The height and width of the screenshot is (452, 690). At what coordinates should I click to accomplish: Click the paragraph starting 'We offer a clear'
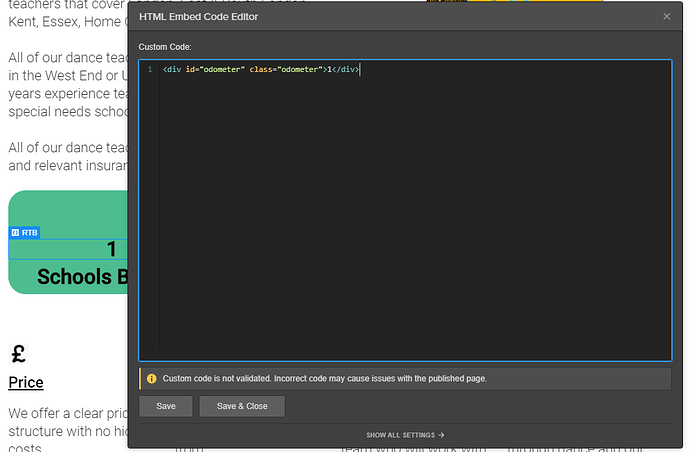[x=68, y=431]
